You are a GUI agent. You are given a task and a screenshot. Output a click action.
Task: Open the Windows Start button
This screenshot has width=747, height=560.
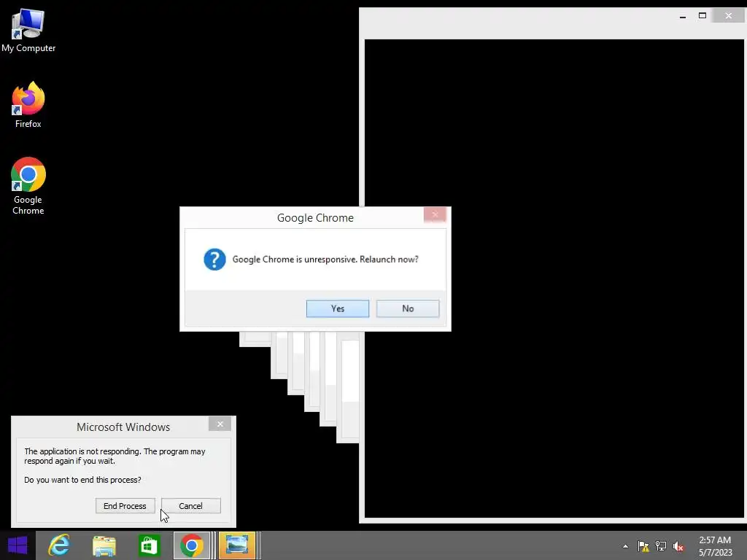coord(18,545)
